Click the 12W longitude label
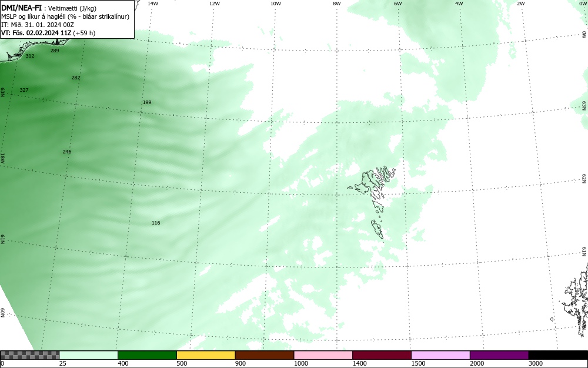 click(215, 4)
